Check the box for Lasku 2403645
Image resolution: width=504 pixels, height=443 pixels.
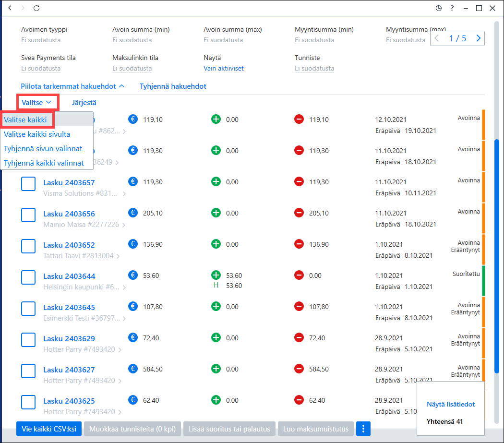[28, 309]
